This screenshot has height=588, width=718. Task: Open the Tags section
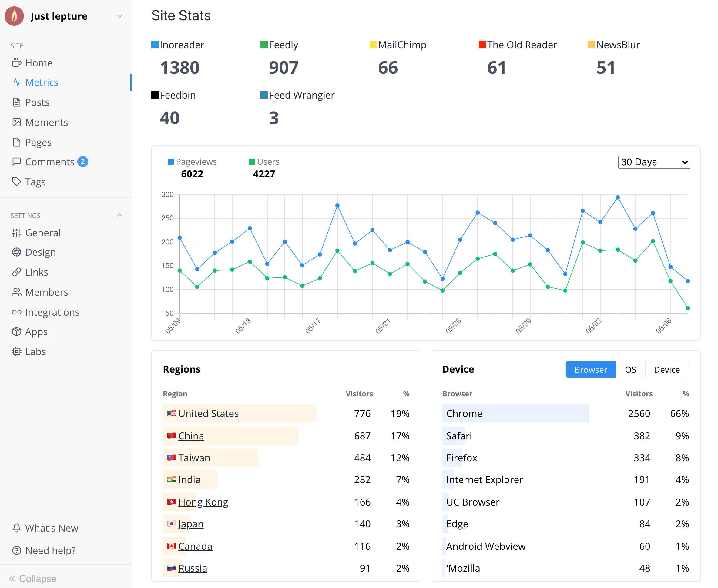(x=35, y=182)
